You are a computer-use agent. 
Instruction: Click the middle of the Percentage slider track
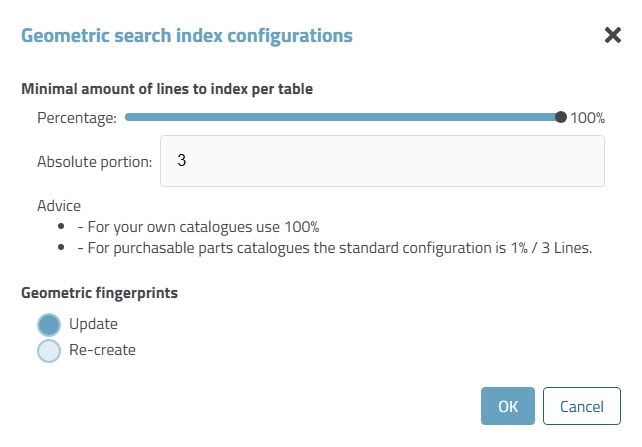pyautogui.click(x=343, y=117)
